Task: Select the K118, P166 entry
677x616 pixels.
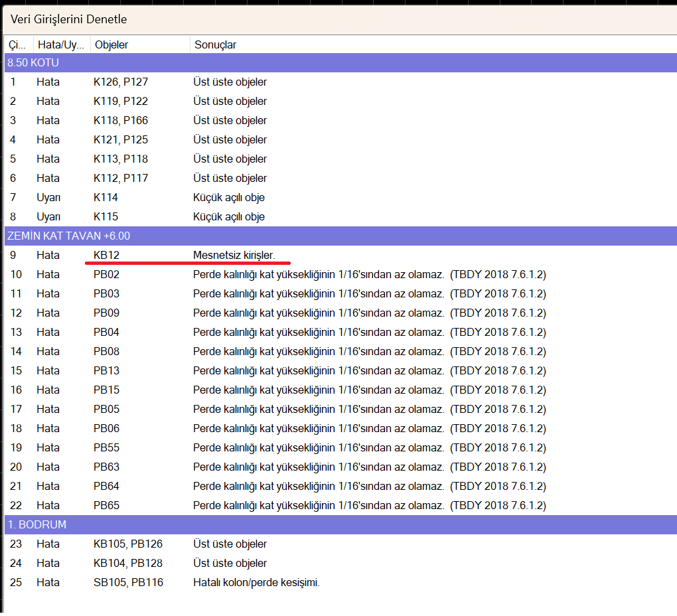Action: point(120,120)
